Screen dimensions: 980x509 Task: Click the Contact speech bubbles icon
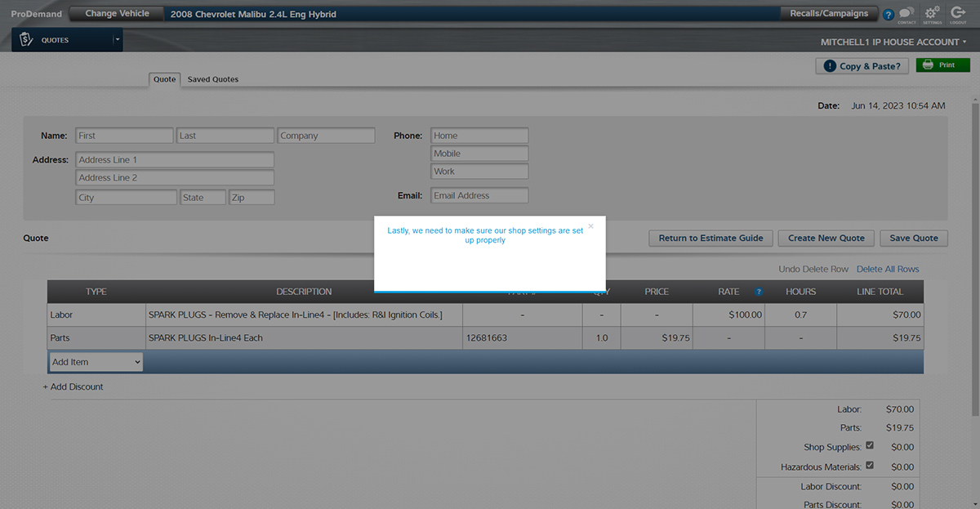(x=906, y=14)
